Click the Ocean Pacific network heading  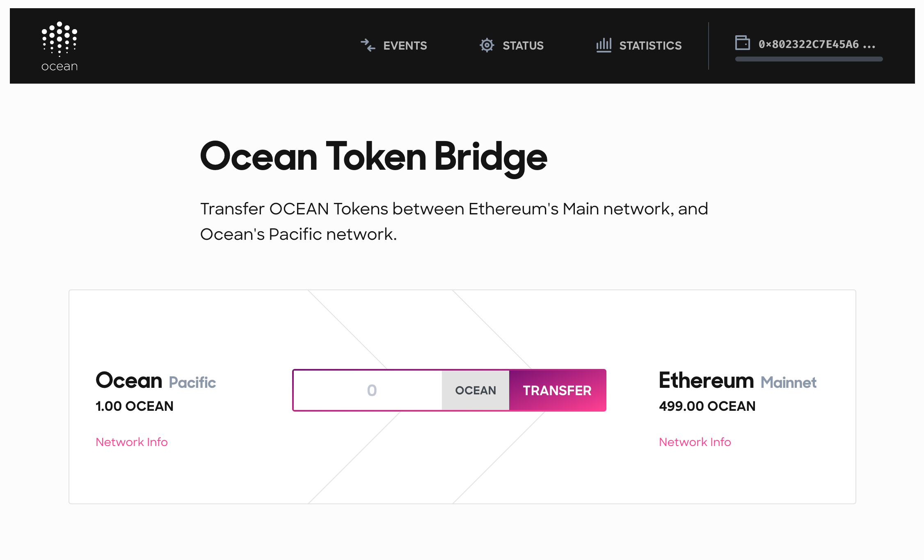[156, 380]
